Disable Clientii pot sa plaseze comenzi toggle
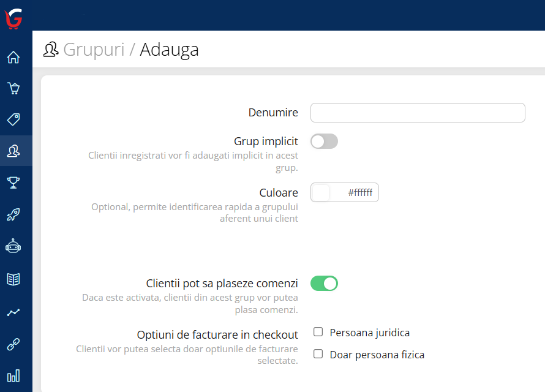545x392 pixels. (x=324, y=283)
